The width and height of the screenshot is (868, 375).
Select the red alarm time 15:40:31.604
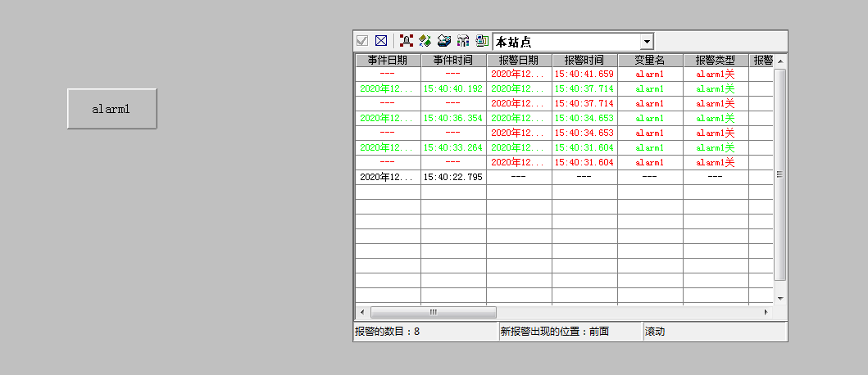coord(584,163)
